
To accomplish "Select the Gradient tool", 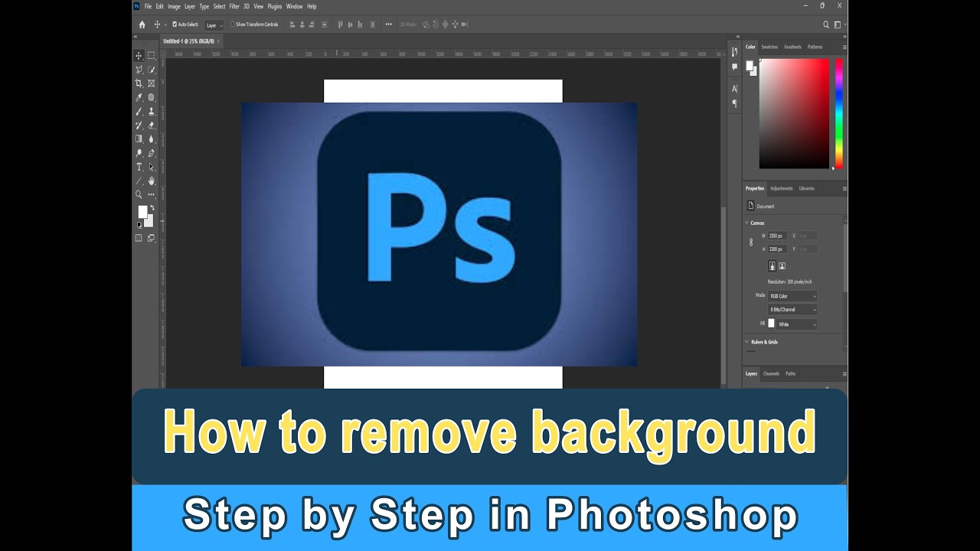I will [139, 139].
